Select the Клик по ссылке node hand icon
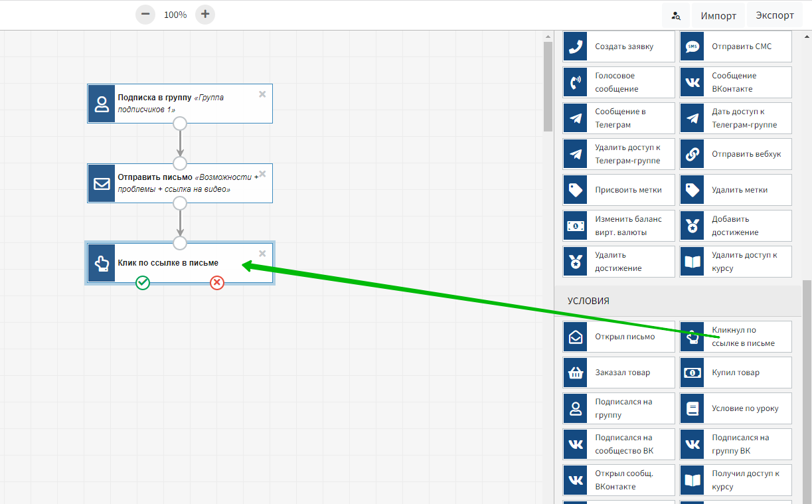The height and width of the screenshot is (504, 812). tap(102, 263)
